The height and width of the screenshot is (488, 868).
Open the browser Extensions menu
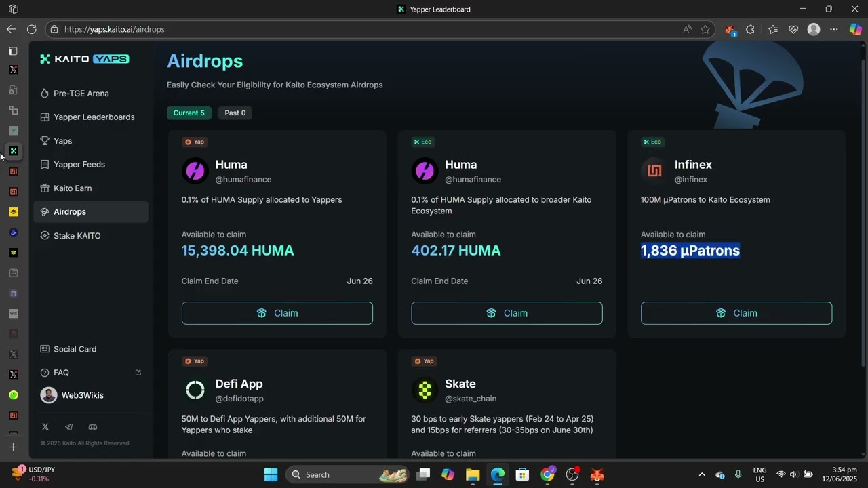(x=750, y=29)
